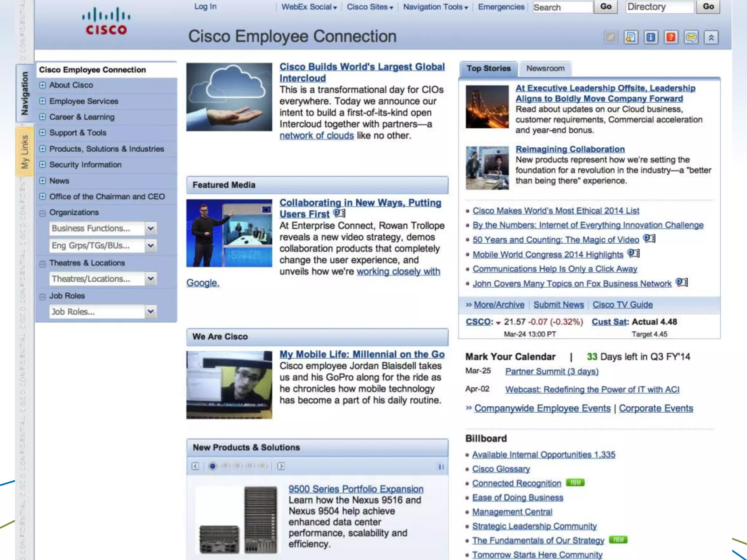Image resolution: width=747 pixels, height=560 pixels.
Task: Select the second carousel dot indicator
Action: click(225, 466)
